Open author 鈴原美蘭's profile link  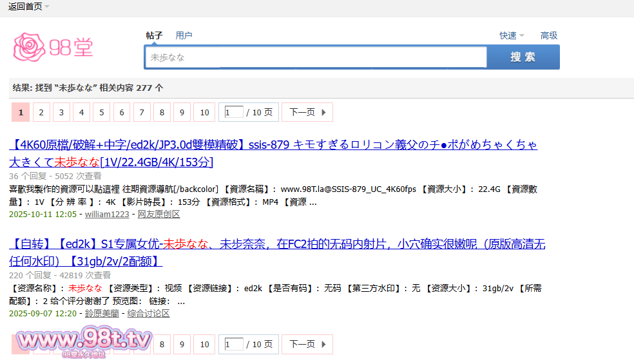click(x=102, y=313)
